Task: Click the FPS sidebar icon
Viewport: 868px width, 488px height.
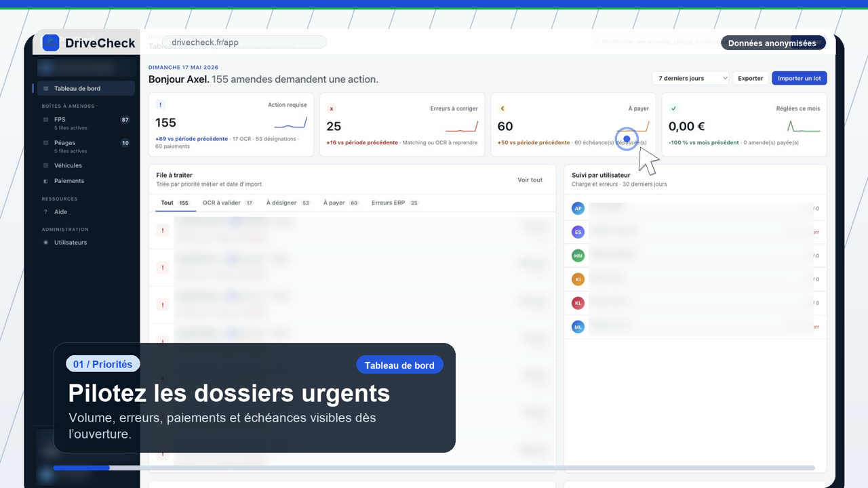Action: click(x=45, y=119)
